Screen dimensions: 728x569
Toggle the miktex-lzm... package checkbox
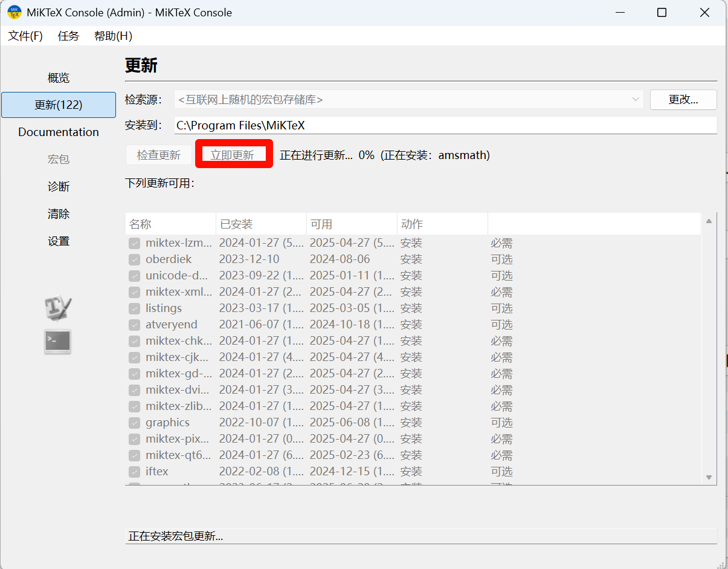[x=134, y=243]
